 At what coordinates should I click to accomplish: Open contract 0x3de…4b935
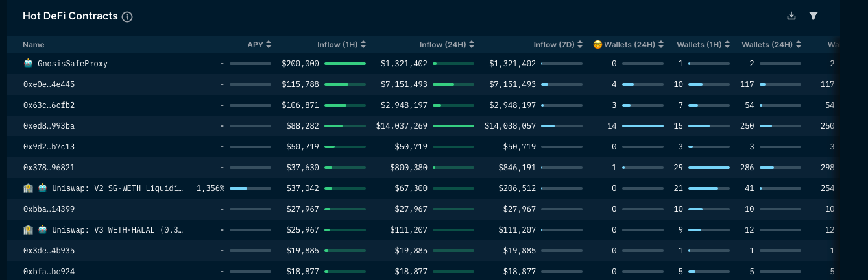[49, 251]
